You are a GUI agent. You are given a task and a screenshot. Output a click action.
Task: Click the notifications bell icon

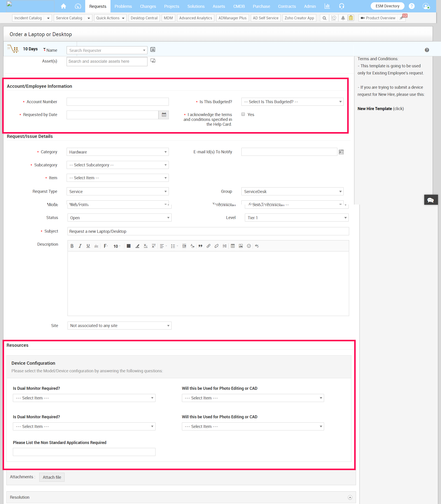(343, 18)
